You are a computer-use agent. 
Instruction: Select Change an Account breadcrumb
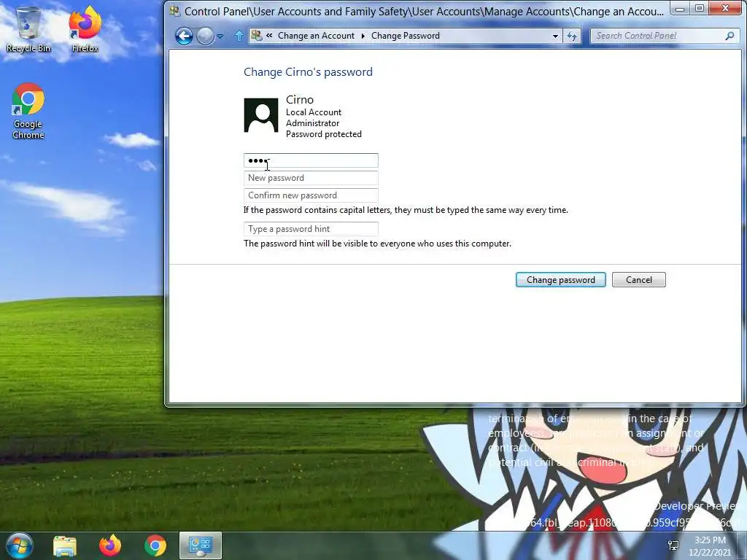point(316,36)
